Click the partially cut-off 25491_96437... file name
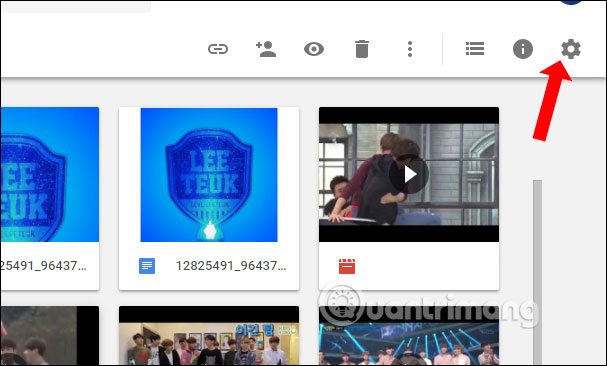This screenshot has height=366, width=607. click(43, 266)
